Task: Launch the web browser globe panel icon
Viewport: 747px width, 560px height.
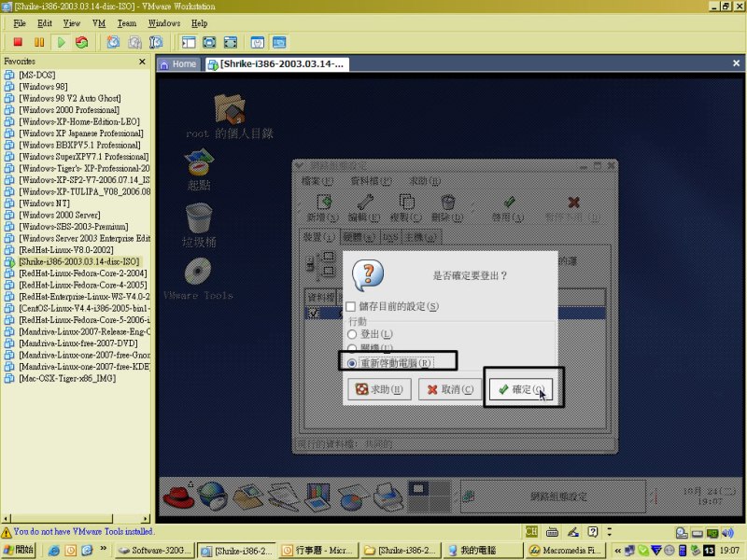Action: click(x=213, y=496)
